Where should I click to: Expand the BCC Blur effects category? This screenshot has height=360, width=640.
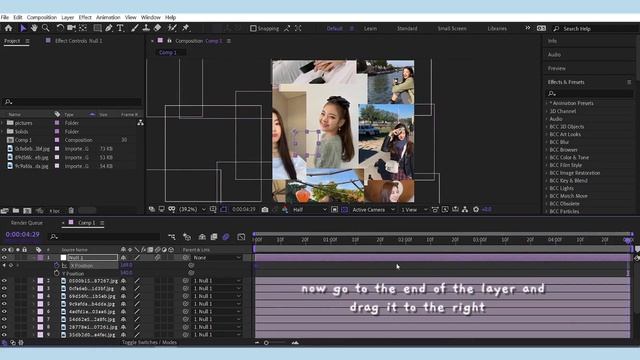[547, 142]
